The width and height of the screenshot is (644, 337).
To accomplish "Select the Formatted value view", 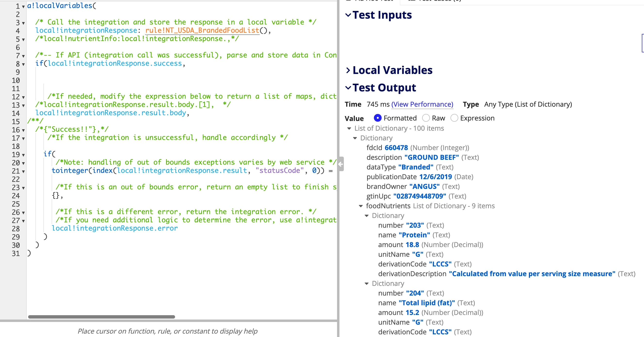I will tap(378, 118).
